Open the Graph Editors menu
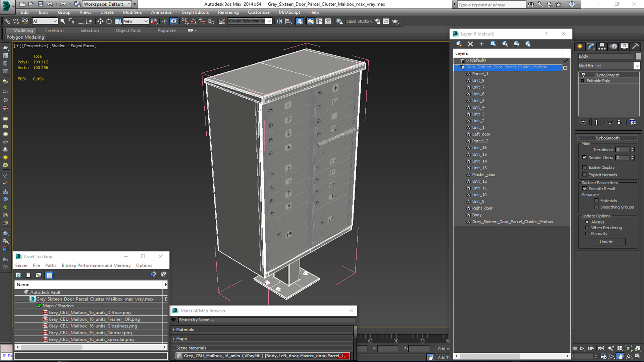 coord(195,12)
